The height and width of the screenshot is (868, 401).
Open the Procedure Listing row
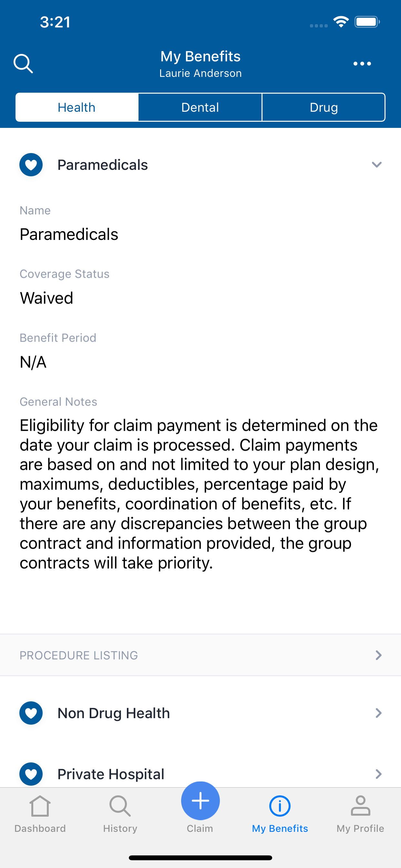(x=200, y=655)
